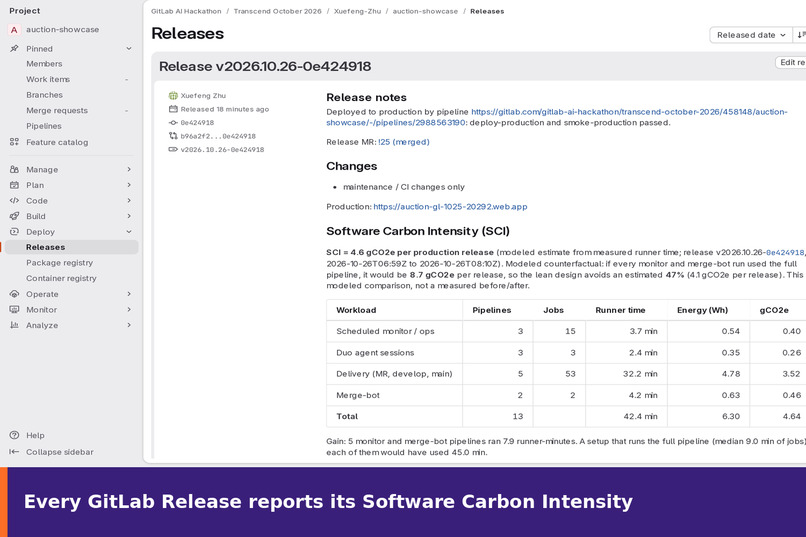Image resolution: width=806 pixels, height=537 pixels.
Task: Open Members in the sidebar
Action: tap(44, 64)
